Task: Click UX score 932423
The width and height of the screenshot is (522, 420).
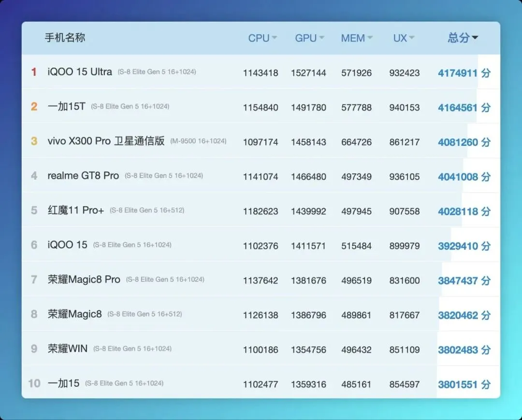Action: pos(404,73)
